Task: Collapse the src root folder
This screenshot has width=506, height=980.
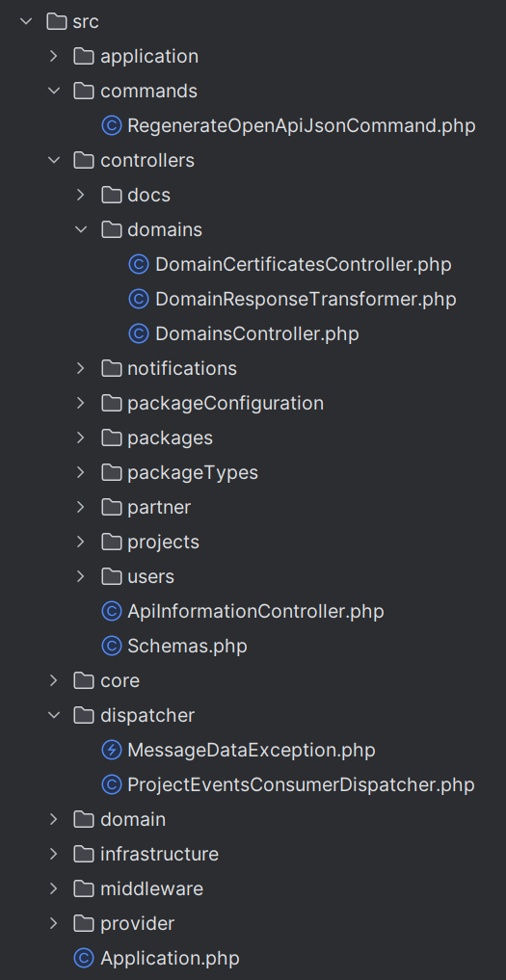Action: 26,22
